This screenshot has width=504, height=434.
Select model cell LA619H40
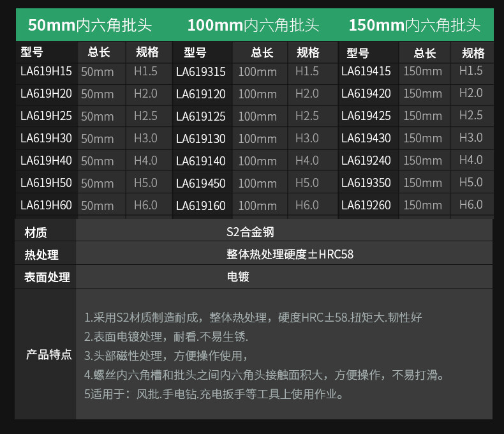46,160
